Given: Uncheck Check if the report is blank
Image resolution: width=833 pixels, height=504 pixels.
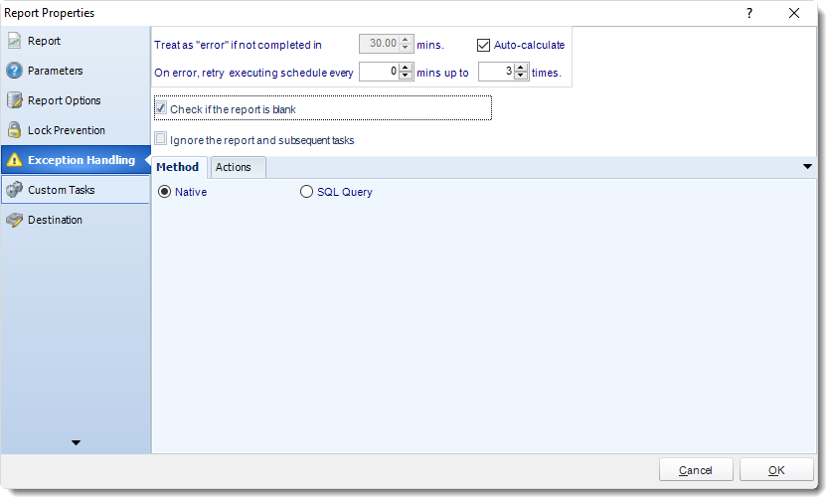Looking at the screenshot, I should (x=160, y=108).
